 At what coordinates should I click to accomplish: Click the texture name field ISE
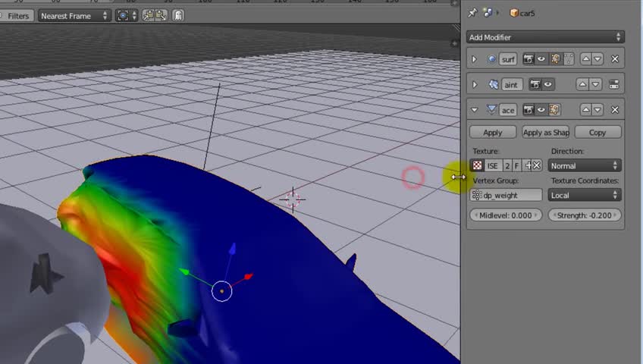click(494, 165)
